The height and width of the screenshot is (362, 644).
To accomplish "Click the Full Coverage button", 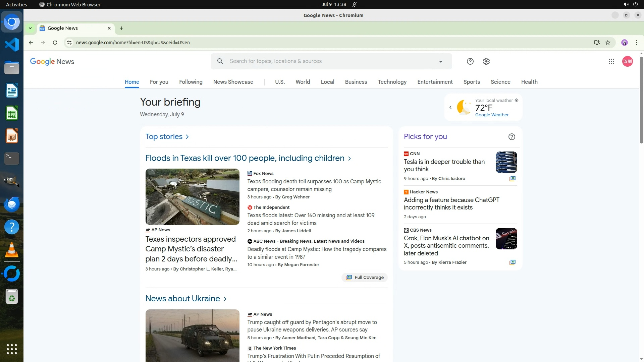I will pos(365,278).
